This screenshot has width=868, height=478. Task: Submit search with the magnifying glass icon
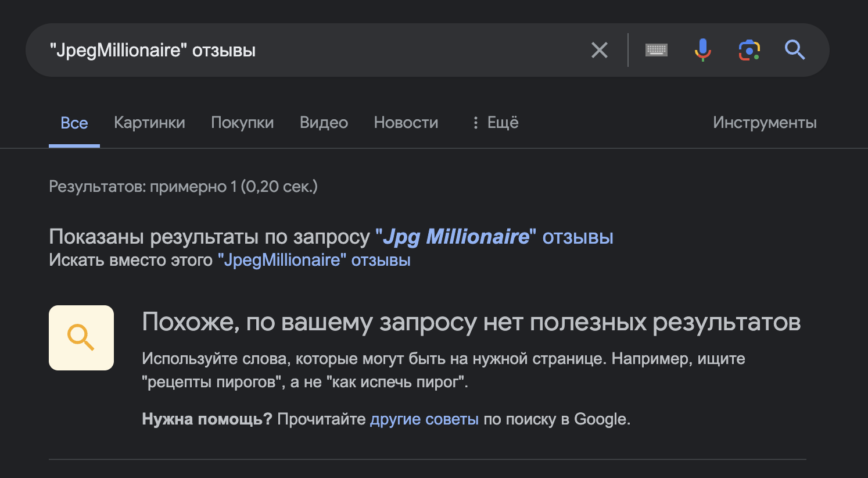click(x=795, y=50)
